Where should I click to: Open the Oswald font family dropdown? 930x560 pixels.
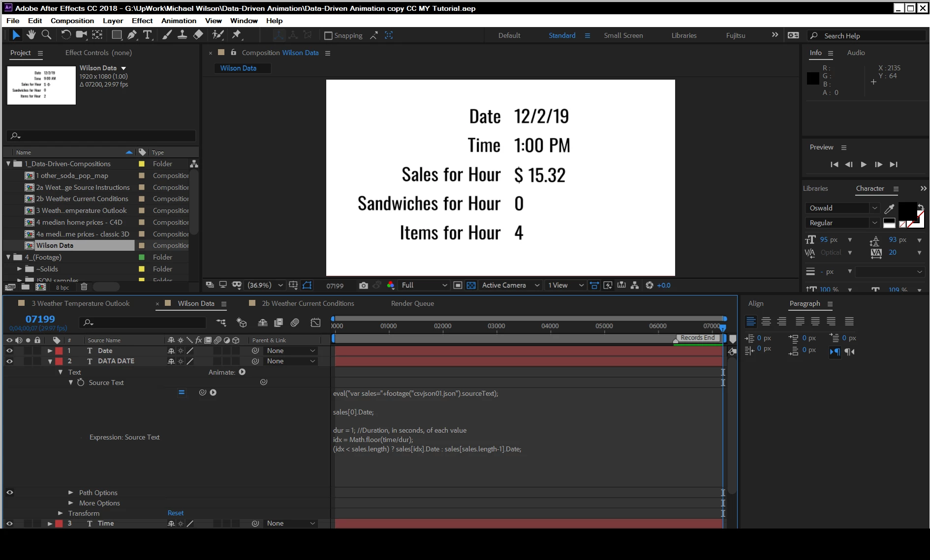click(842, 208)
